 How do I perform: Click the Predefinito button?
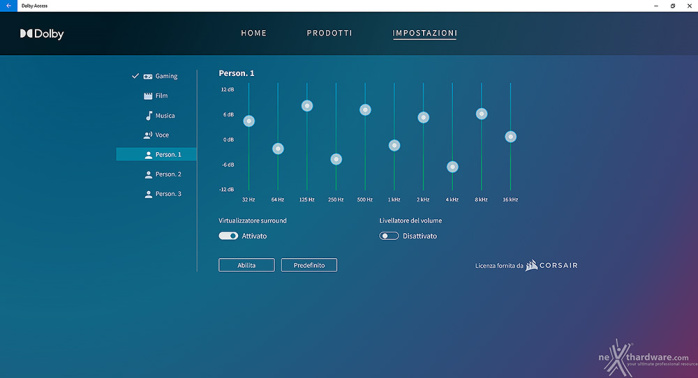pyautogui.click(x=309, y=265)
